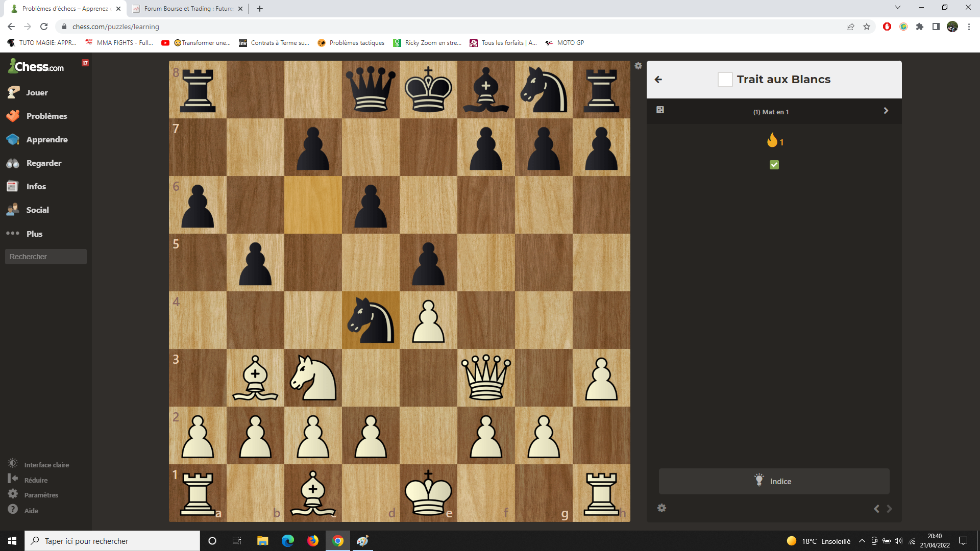Select the black knight on d4
980x551 pixels.
[x=371, y=320]
